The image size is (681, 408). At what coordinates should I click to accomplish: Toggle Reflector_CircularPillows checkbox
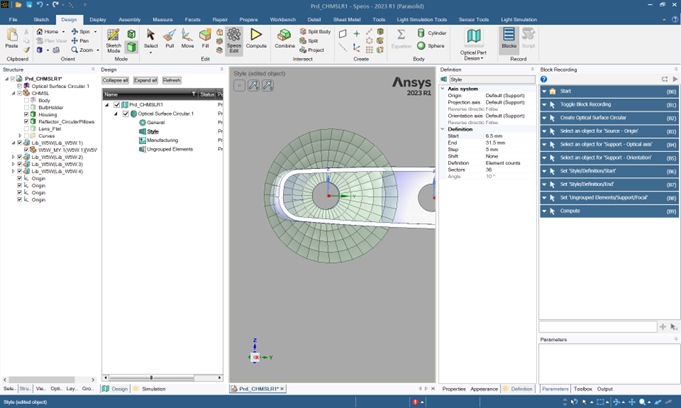tap(26, 122)
